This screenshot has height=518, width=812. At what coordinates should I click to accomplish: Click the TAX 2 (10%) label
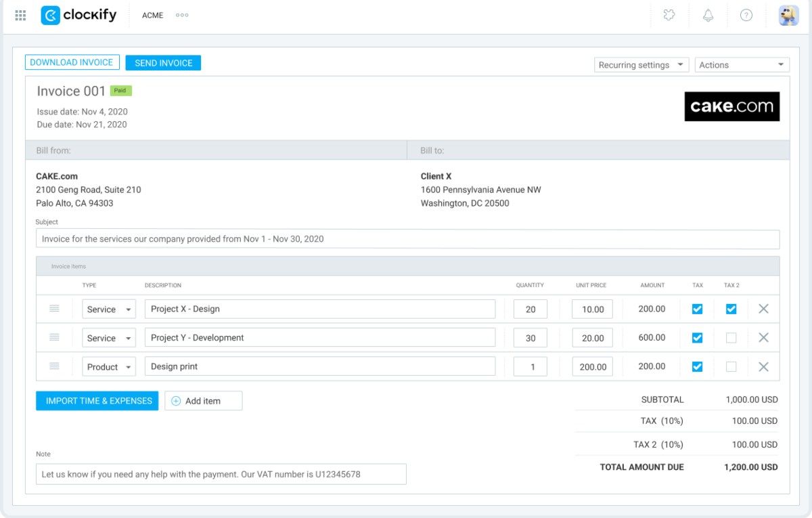point(658,445)
